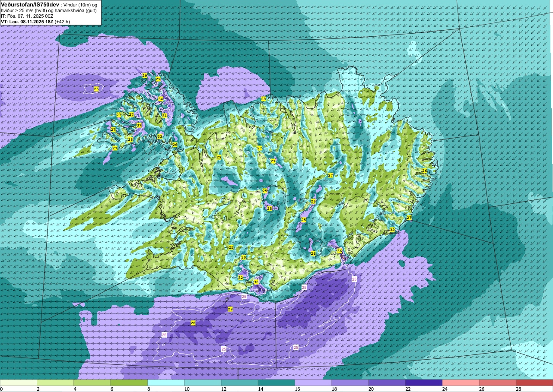Image resolution: width=553 pixels, height=392 pixels.
Task: Click the 2–4 m/s light yellow-green legend swatch
Action: [x=55, y=383]
